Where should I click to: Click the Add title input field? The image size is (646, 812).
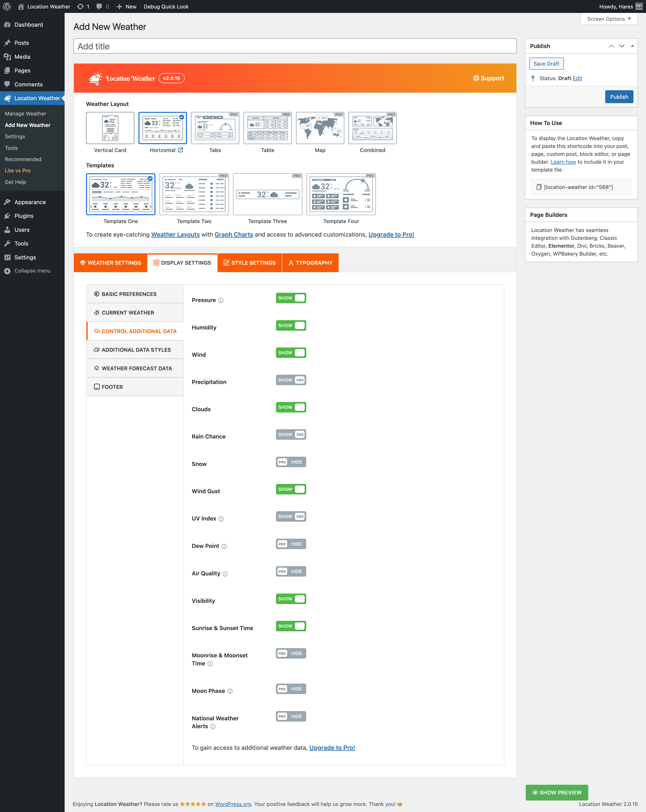pyautogui.click(x=295, y=46)
